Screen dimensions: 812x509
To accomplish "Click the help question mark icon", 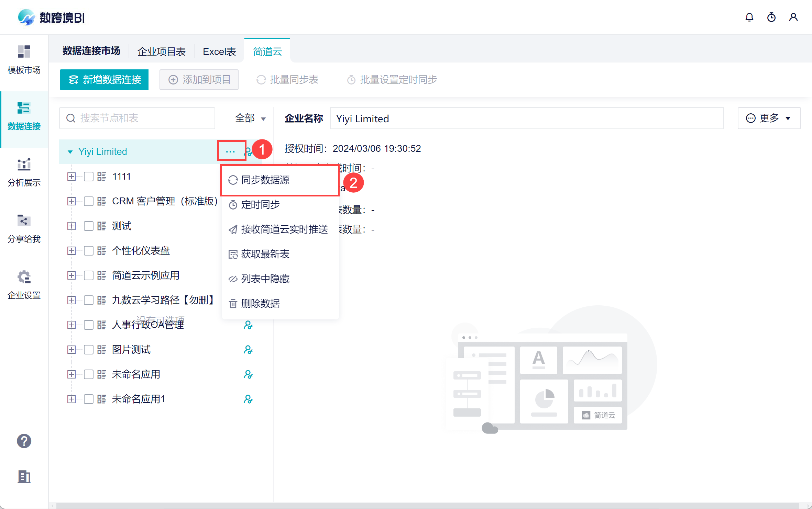I will pos(24,441).
